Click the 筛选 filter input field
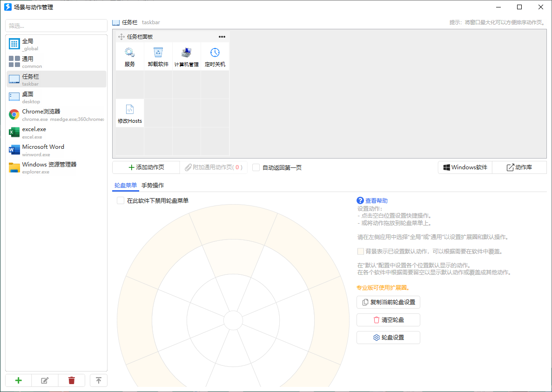Screen dimensions: 552x392 coord(56,26)
